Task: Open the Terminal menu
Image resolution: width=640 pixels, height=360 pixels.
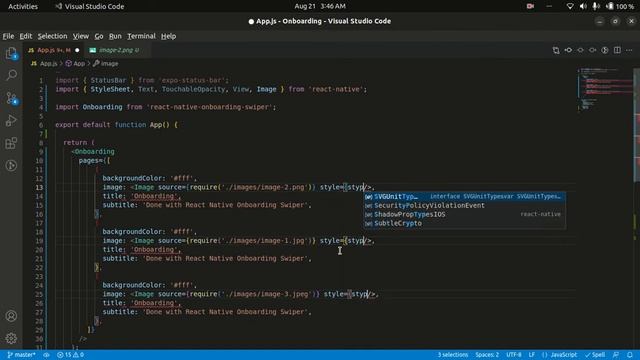Action: (141, 36)
